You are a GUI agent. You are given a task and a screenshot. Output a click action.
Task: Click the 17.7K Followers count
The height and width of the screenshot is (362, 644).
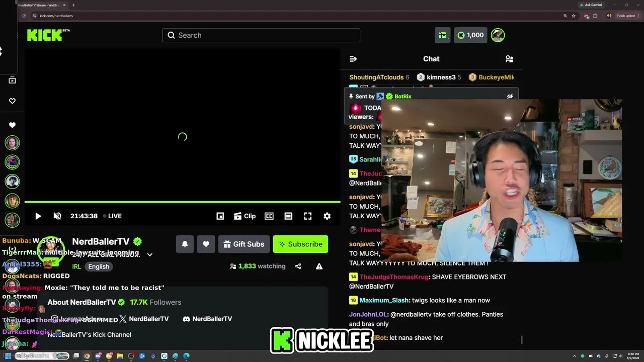[x=155, y=302]
